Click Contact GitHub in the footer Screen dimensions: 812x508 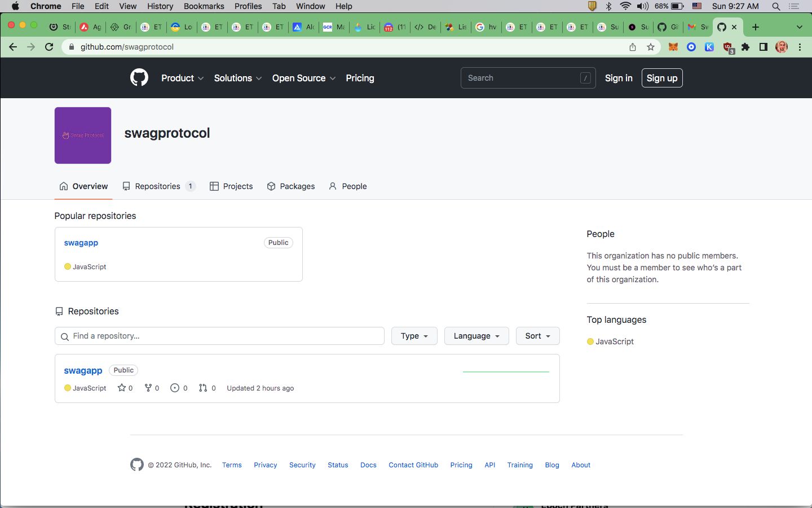pyautogui.click(x=413, y=465)
